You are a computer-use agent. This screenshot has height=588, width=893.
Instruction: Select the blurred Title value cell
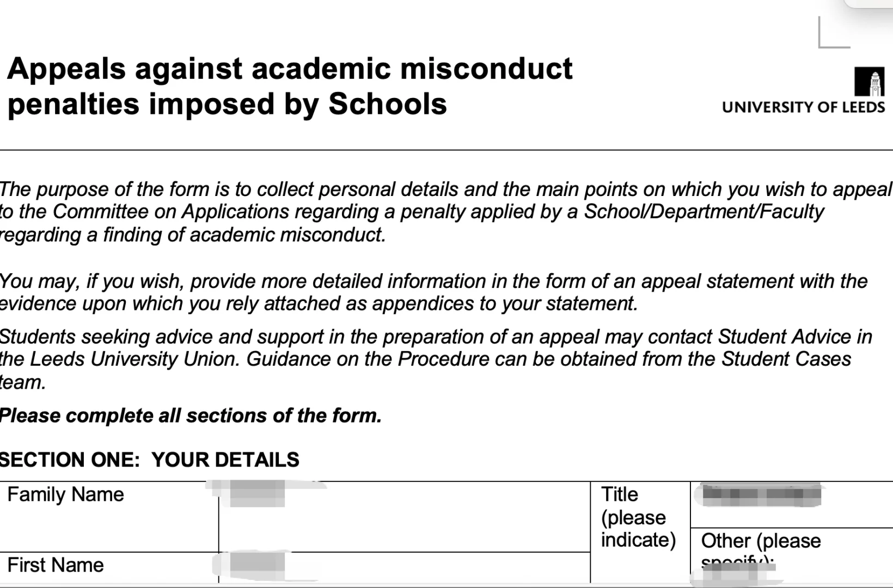(792, 505)
